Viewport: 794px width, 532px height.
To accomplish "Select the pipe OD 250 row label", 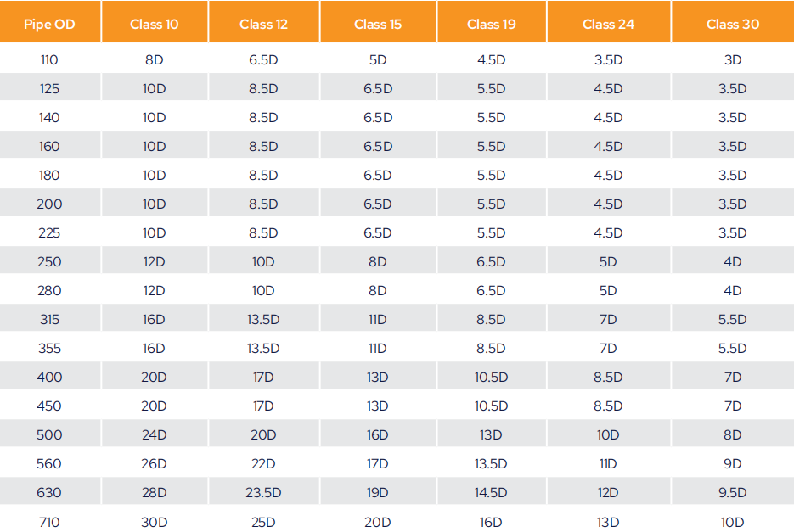I will coord(49,261).
